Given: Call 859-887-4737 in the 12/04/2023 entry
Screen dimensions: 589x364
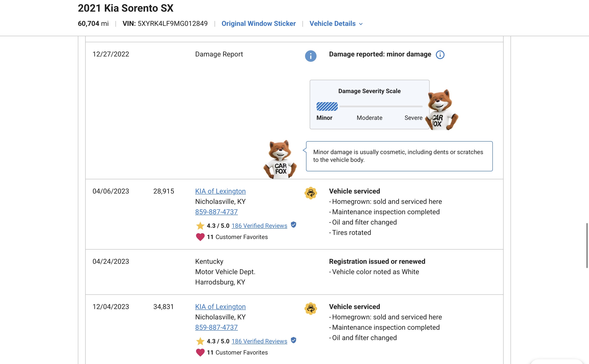Looking at the screenshot, I should (x=216, y=327).
